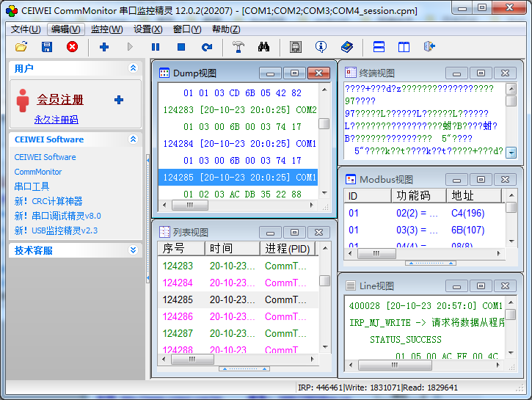
Task: Pause monitoring with the pause icon
Action: [156, 47]
